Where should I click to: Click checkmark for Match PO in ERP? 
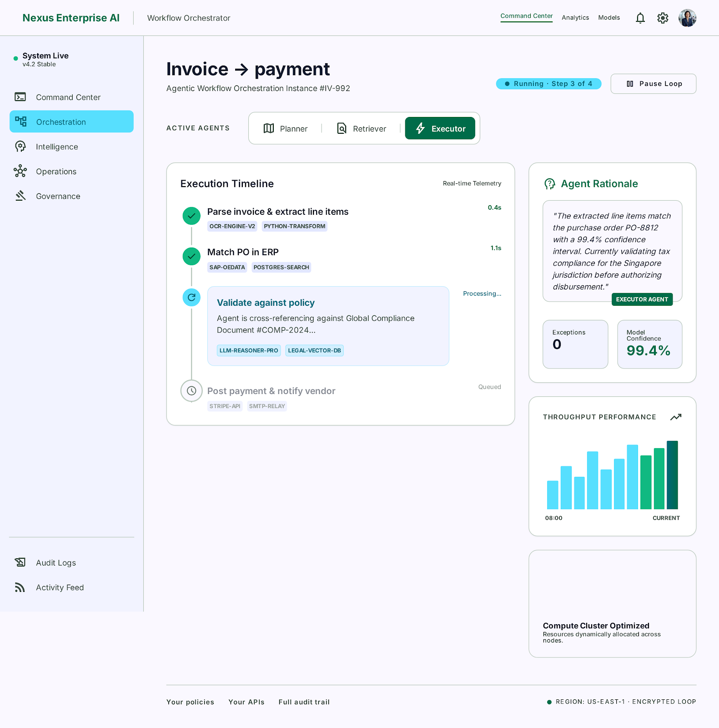(191, 256)
